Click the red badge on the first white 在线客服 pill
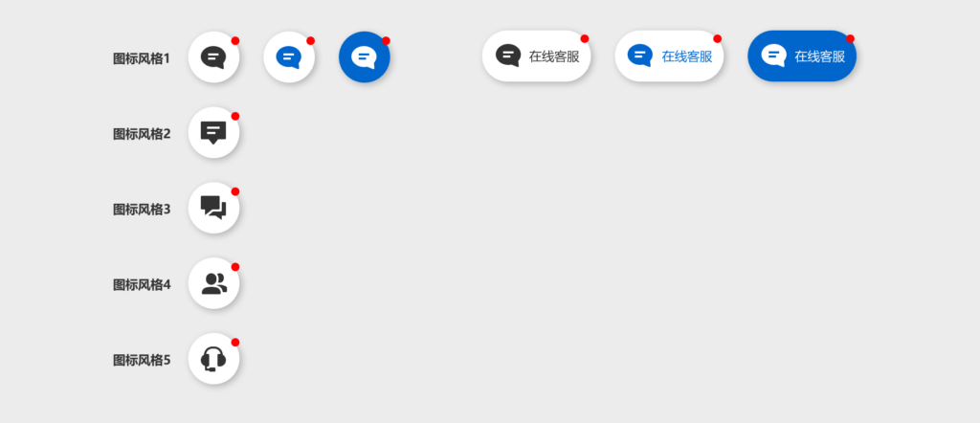Viewport: 980px width, 423px height. point(585,38)
